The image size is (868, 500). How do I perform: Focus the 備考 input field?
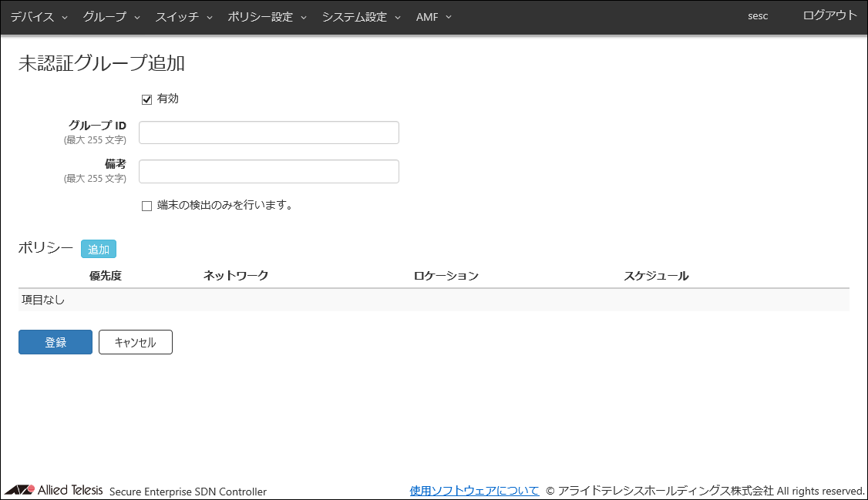(x=269, y=172)
